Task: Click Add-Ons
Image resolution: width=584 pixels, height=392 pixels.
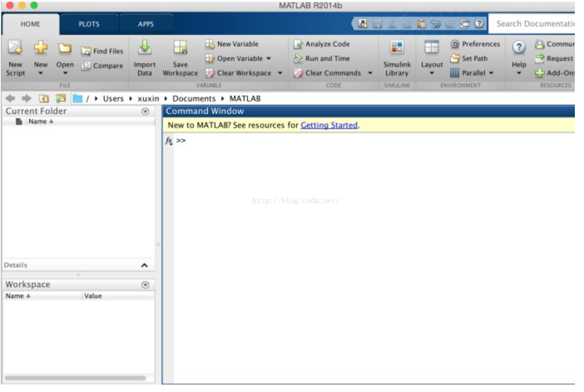Action: [x=554, y=73]
